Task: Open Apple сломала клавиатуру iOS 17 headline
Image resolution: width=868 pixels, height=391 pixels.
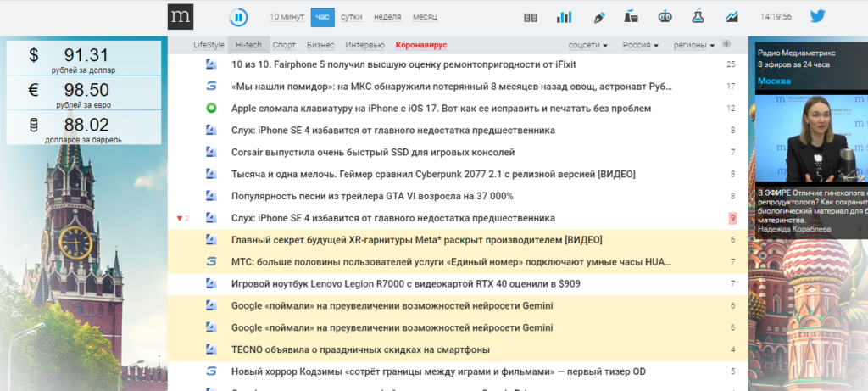Action: (441, 109)
